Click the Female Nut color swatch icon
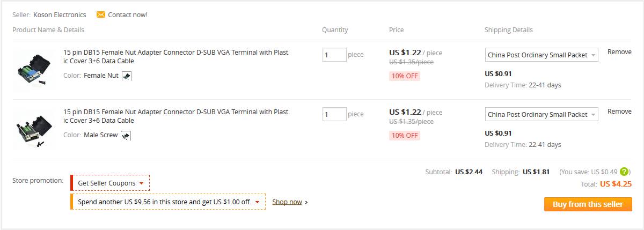The image size is (644, 230). (x=127, y=76)
